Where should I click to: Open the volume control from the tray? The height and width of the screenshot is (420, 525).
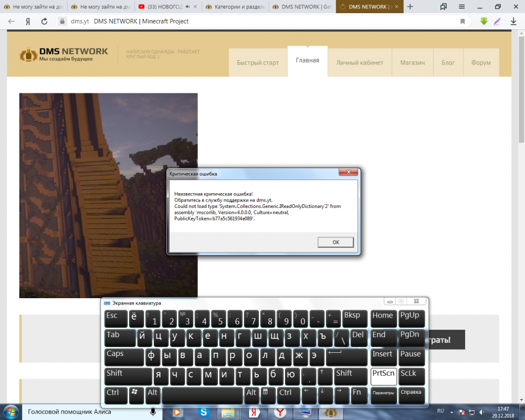tap(481, 412)
